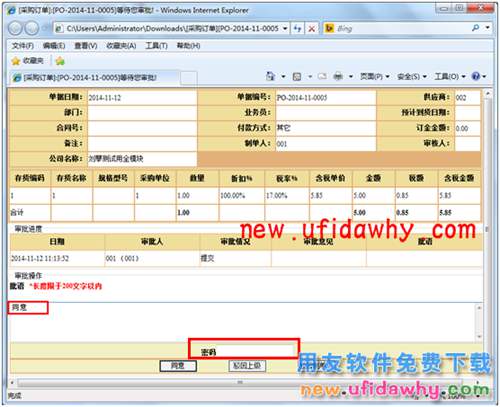Click the 税率% cell 17.00%
Viewport: 500px width, 407px height.
pyautogui.click(x=287, y=195)
